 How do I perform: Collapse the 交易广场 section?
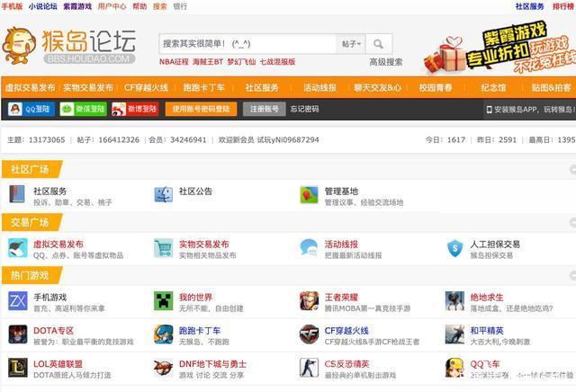[x=572, y=222]
